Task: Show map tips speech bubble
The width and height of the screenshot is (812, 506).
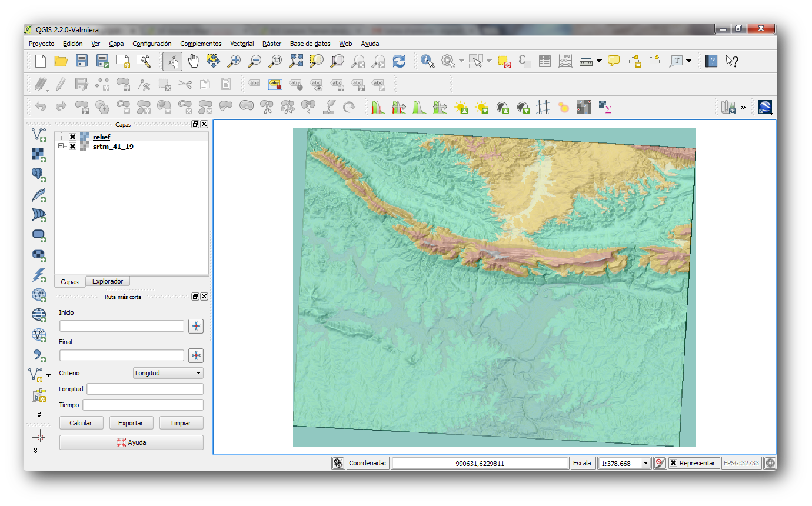Action: pyautogui.click(x=614, y=61)
